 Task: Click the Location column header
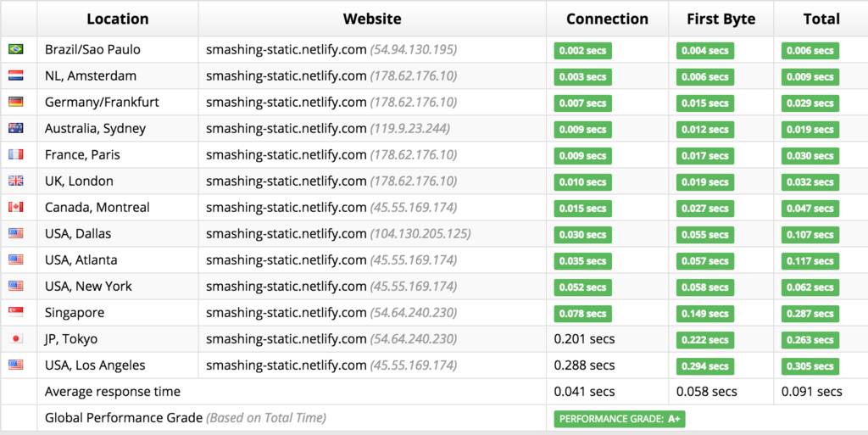(x=117, y=19)
